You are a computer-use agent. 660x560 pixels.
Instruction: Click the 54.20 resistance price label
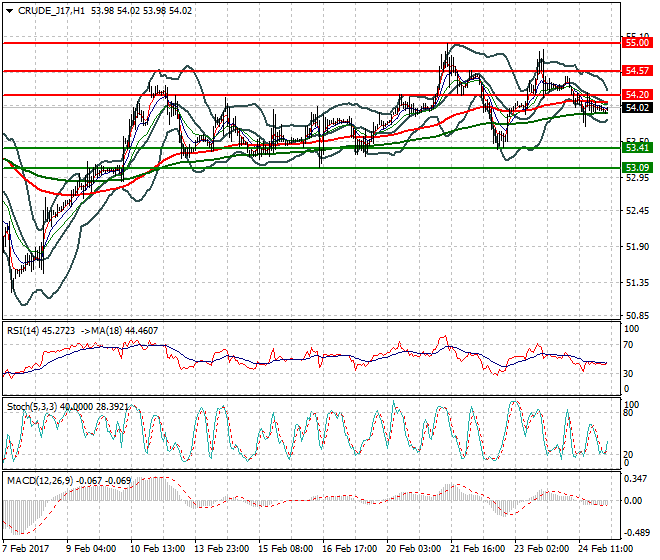[637, 95]
